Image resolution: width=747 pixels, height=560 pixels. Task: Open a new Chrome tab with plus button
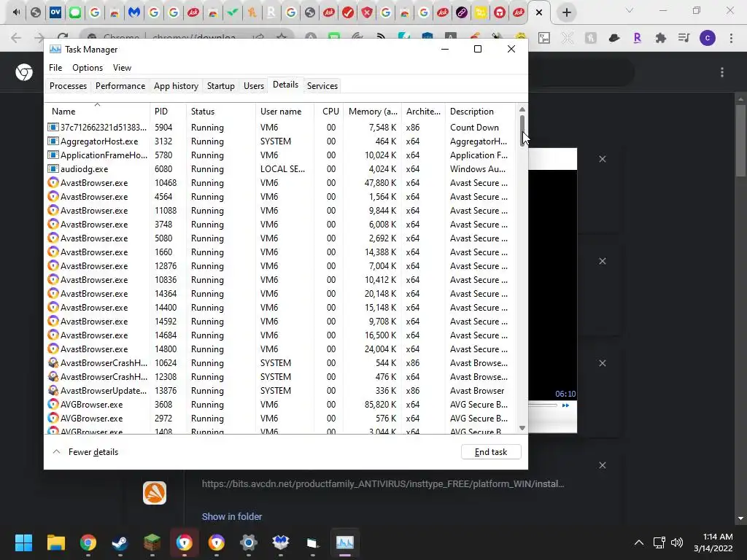pyautogui.click(x=566, y=12)
